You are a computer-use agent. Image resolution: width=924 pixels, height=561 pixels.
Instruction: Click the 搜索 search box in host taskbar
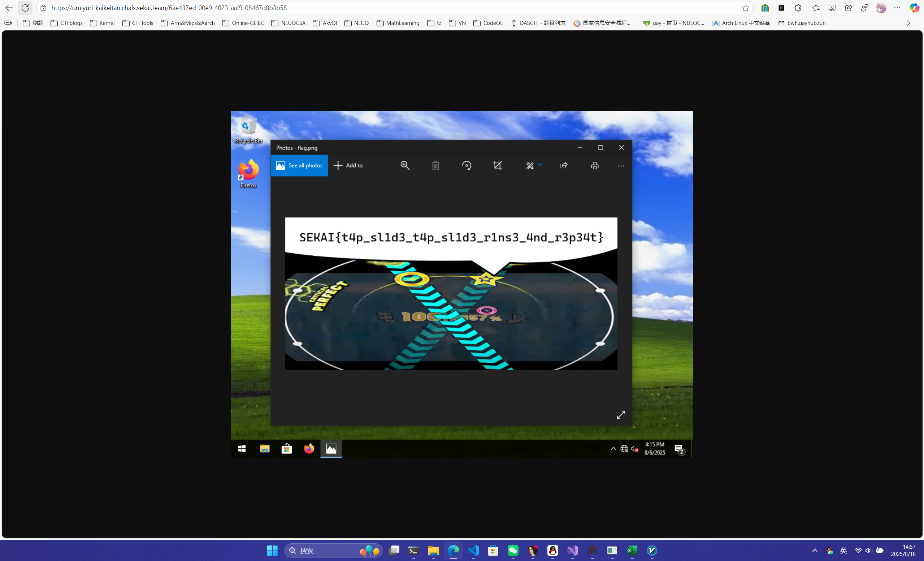tap(333, 551)
